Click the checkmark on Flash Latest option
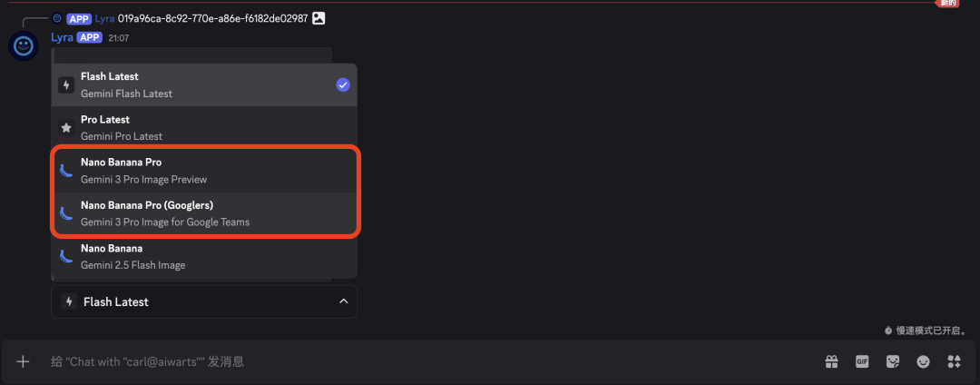The image size is (980, 385). click(x=342, y=84)
